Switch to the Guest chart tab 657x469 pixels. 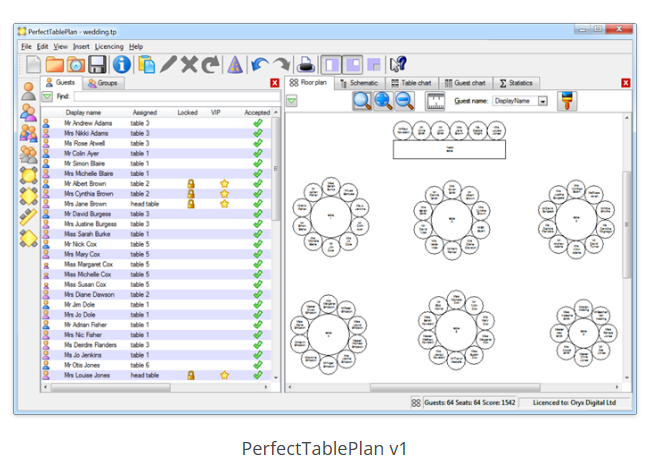[465, 83]
